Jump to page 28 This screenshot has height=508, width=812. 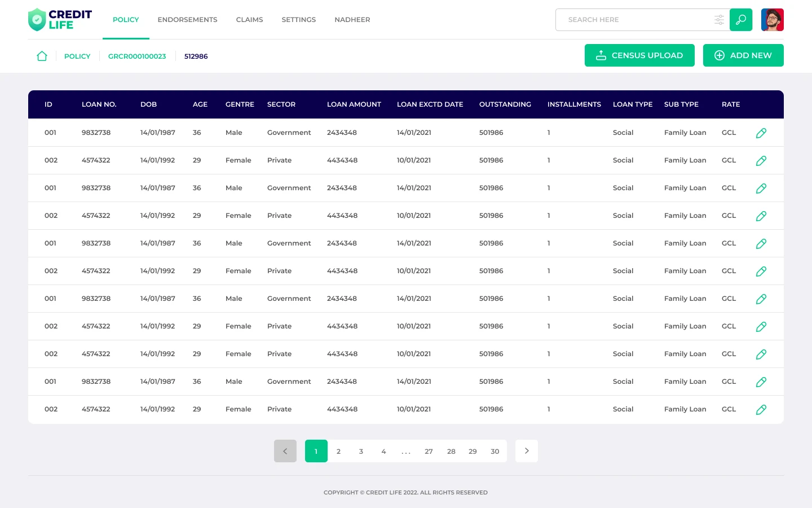tap(451, 452)
